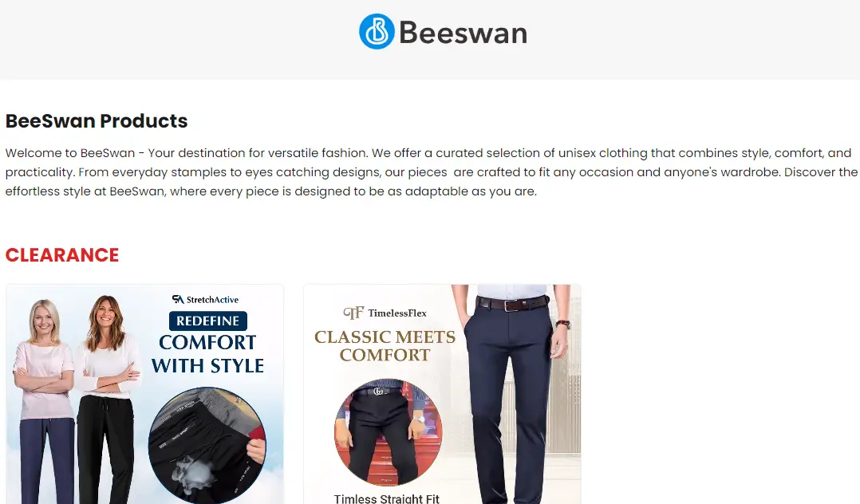Viewport: 860px width, 504px height.
Task: Click the StretchActive brand name text
Action: click(x=212, y=299)
